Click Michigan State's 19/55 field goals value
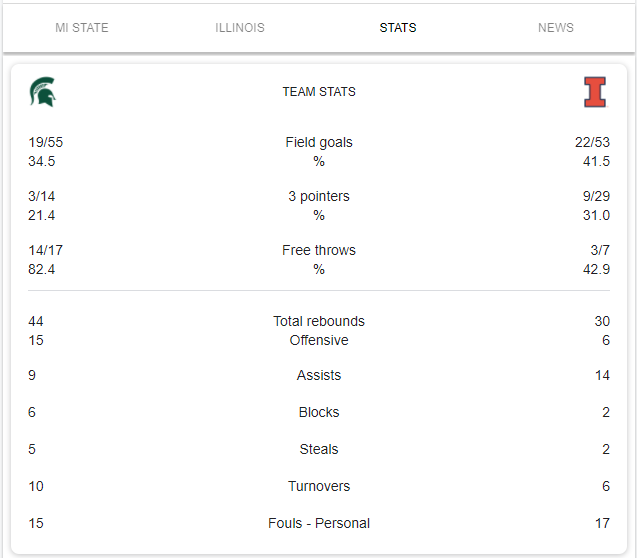637x558 pixels. tap(46, 142)
